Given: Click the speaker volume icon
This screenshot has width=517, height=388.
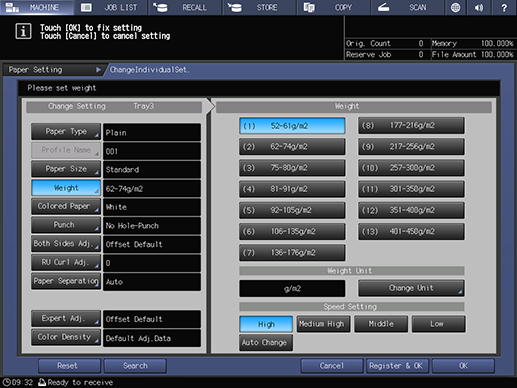Looking at the screenshot, I should click(x=479, y=7).
